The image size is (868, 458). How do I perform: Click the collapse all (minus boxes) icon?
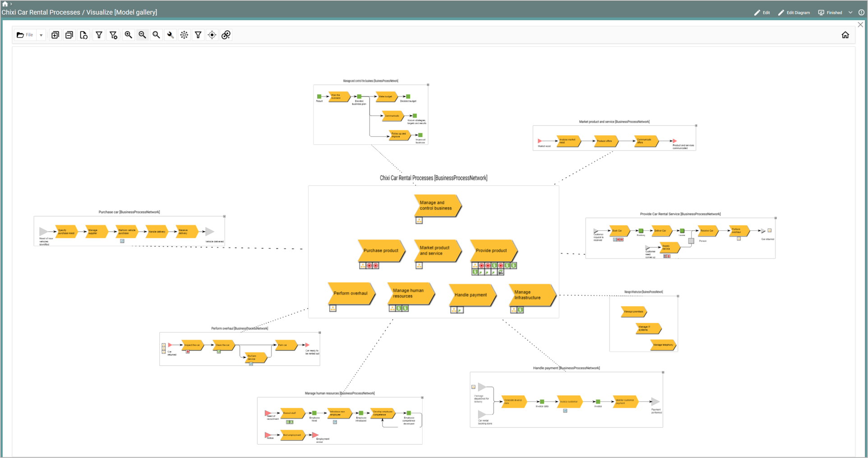pyautogui.click(x=69, y=35)
